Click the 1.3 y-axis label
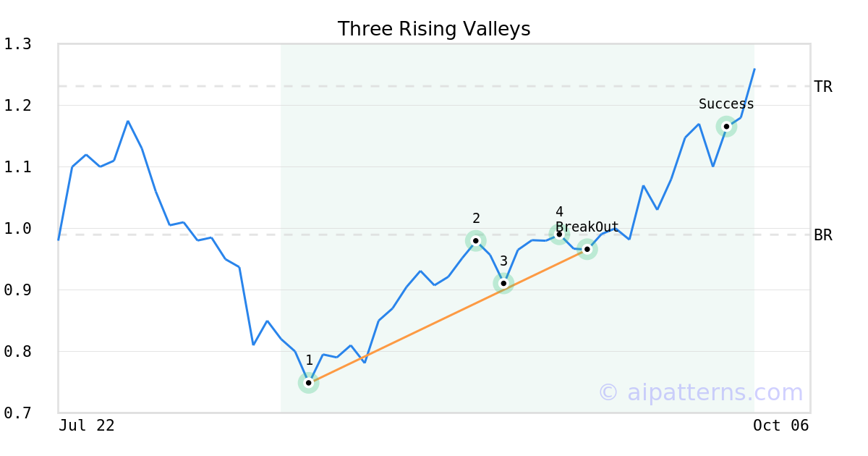Screen dimensions: 868x456 18,44
